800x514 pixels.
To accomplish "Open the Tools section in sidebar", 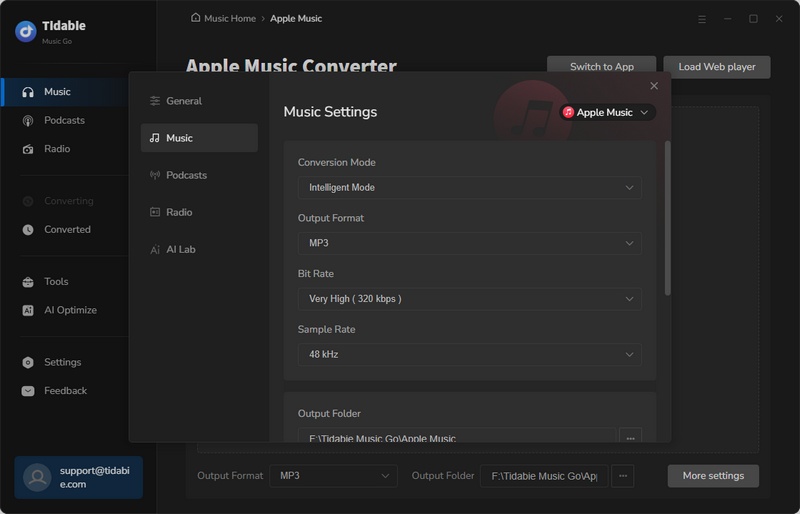I will pos(56,282).
